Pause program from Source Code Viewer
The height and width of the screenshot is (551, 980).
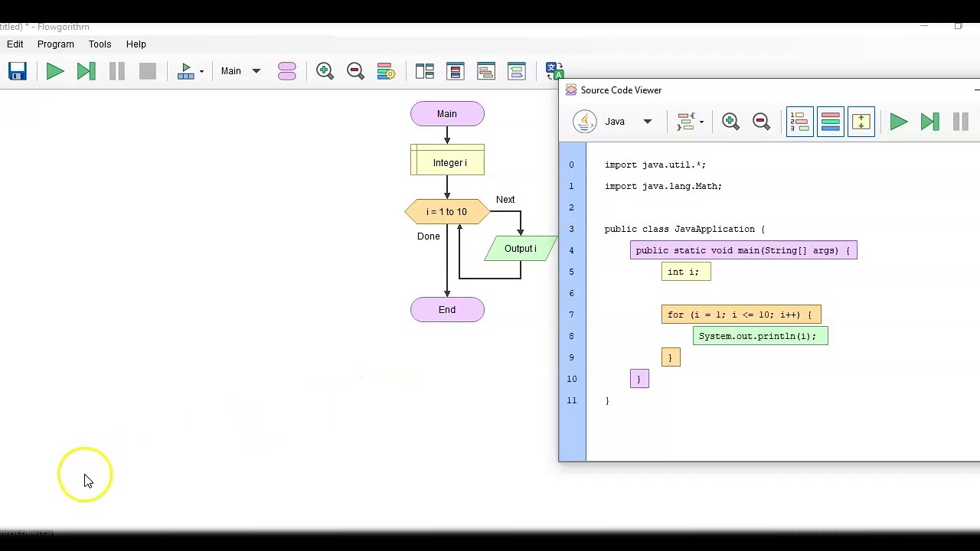[960, 122]
